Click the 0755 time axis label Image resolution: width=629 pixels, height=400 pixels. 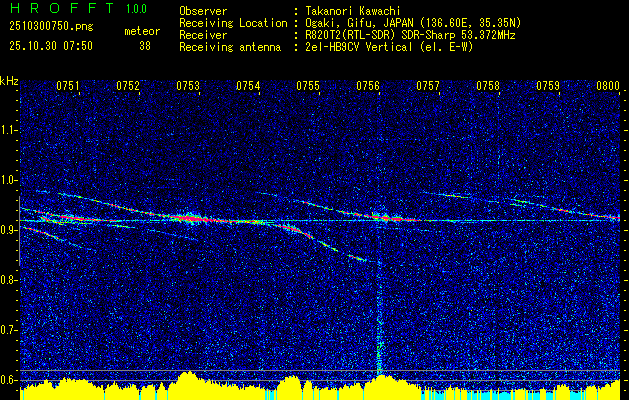[308, 86]
